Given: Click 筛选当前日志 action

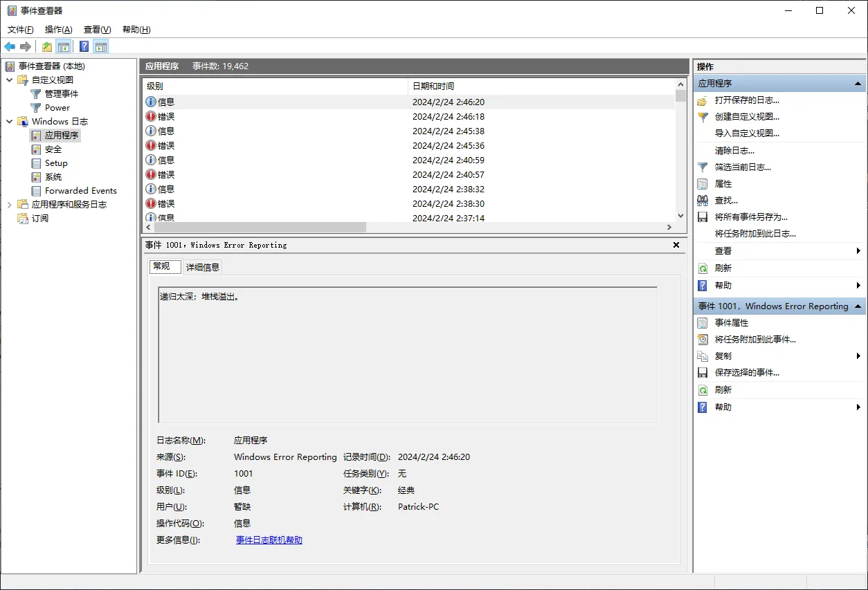Looking at the screenshot, I should [x=743, y=167].
